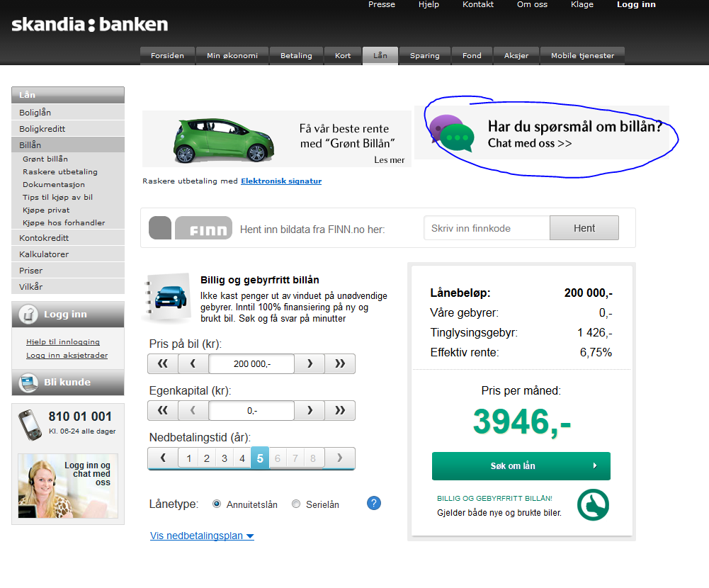
Task: Click the padlock icon beside Logg inn
Action: pyautogui.click(x=28, y=315)
